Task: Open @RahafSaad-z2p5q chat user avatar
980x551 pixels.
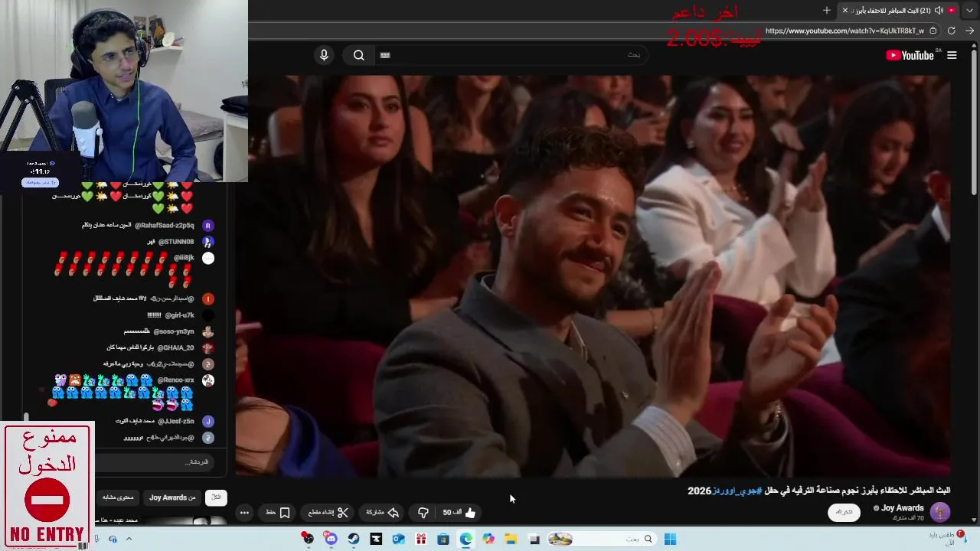Action: pyautogui.click(x=207, y=226)
